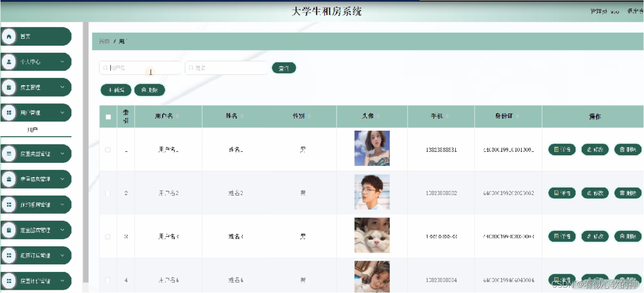
Task: Tick the checkbox for row 用户名2
Action: coord(108,193)
